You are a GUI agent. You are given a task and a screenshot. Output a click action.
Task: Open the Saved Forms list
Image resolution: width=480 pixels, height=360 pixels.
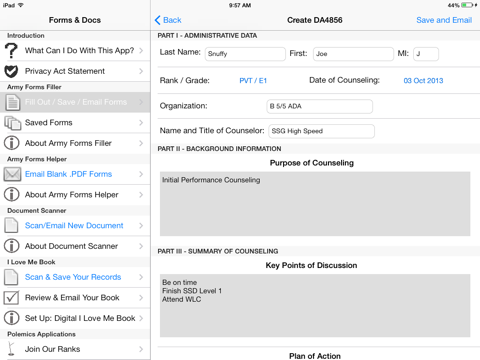75,123
